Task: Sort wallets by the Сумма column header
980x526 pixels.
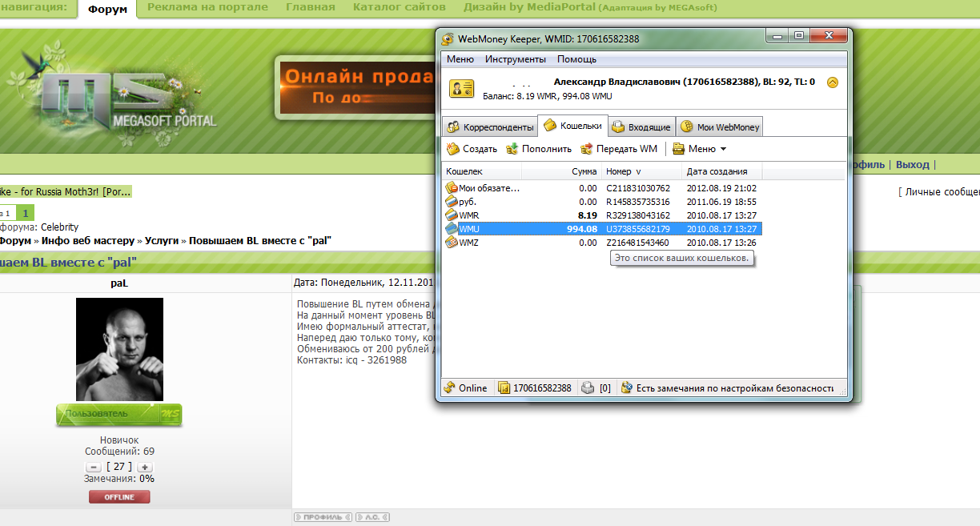Action: (x=561, y=171)
